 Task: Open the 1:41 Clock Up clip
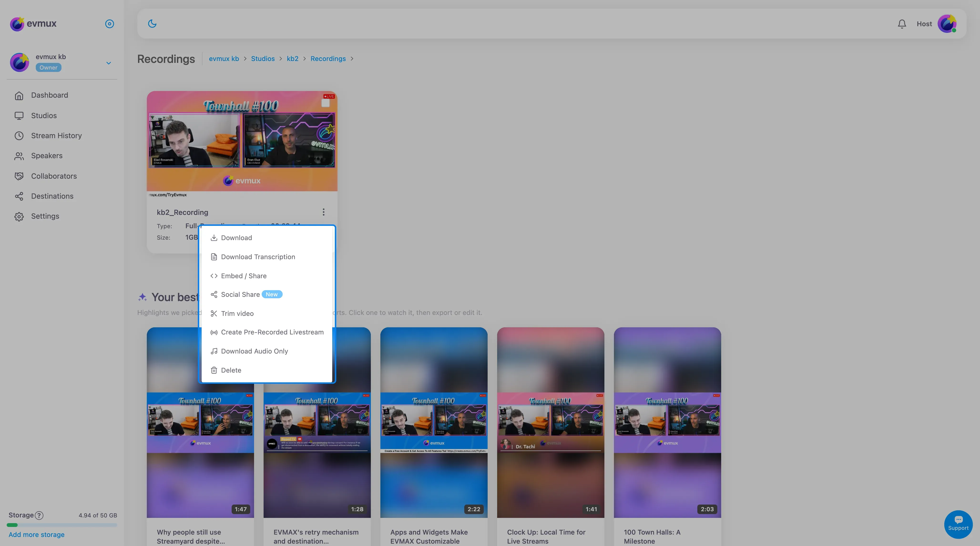coord(551,422)
